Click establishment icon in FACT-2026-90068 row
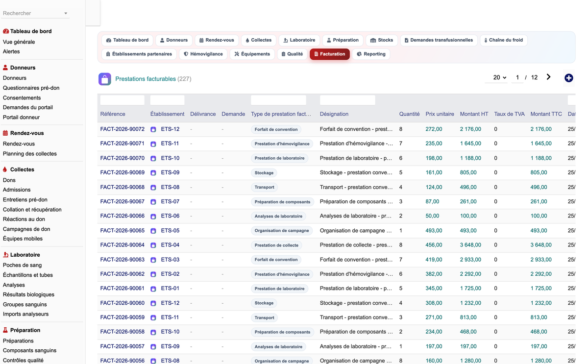Viewport: 588px width, 364px height. [153, 187]
